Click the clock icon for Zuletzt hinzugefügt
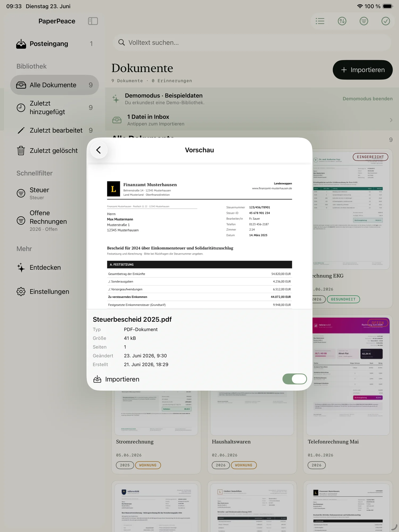 click(21, 107)
